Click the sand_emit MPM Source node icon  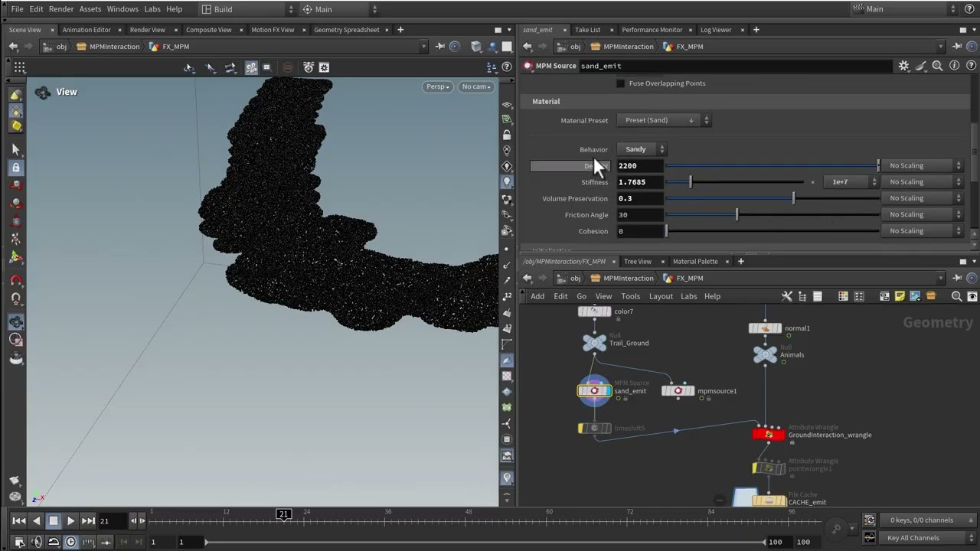(x=595, y=391)
